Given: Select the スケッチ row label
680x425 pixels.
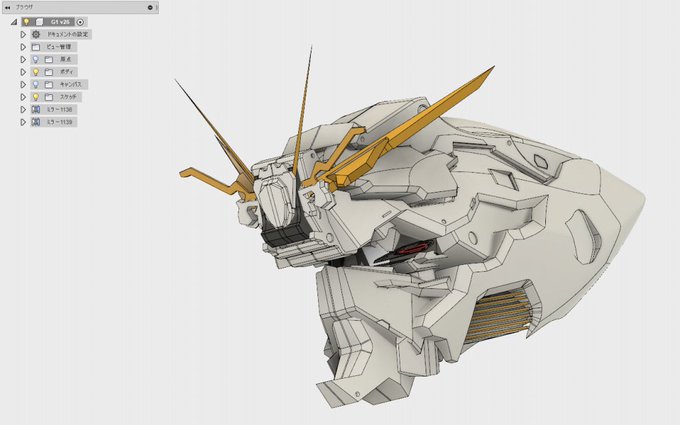Looking at the screenshot, I should pyautogui.click(x=68, y=97).
